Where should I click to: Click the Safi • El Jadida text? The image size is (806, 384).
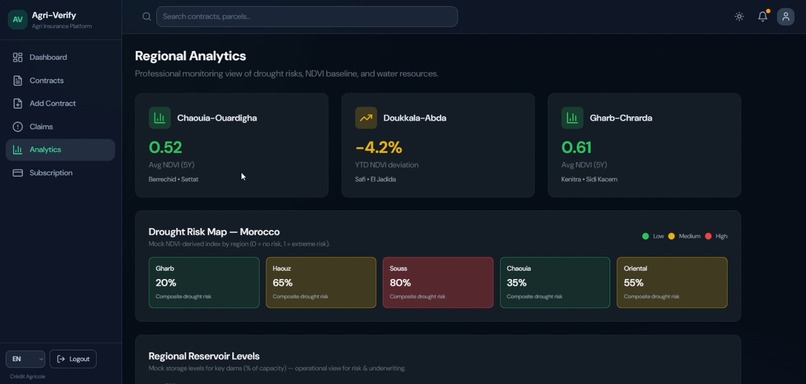click(375, 179)
